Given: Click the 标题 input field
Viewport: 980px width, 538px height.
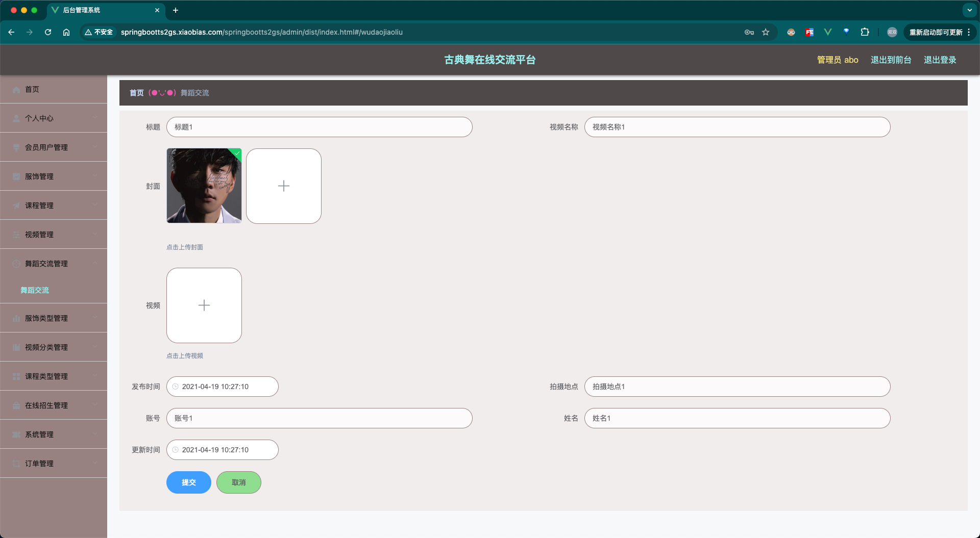Looking at the screenshot, I should (320, 127).
